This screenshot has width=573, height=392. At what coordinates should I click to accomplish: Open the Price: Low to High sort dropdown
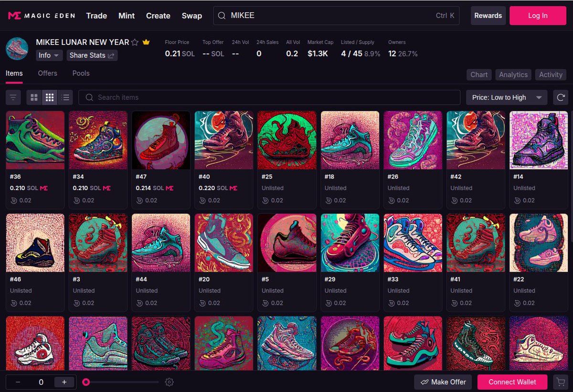coord(507,97)
